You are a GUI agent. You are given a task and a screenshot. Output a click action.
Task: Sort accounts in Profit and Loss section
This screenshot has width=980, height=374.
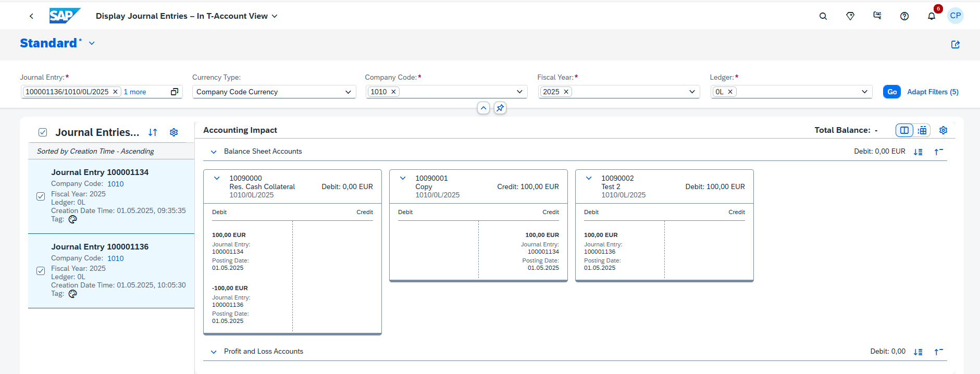coord(918,352)
